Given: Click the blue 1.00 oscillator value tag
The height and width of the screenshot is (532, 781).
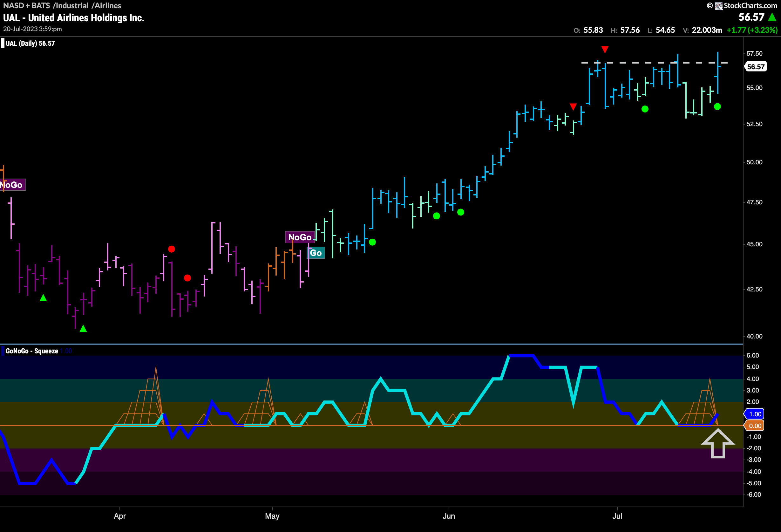Looking at the screenshot, I should (x=754, y=414).
